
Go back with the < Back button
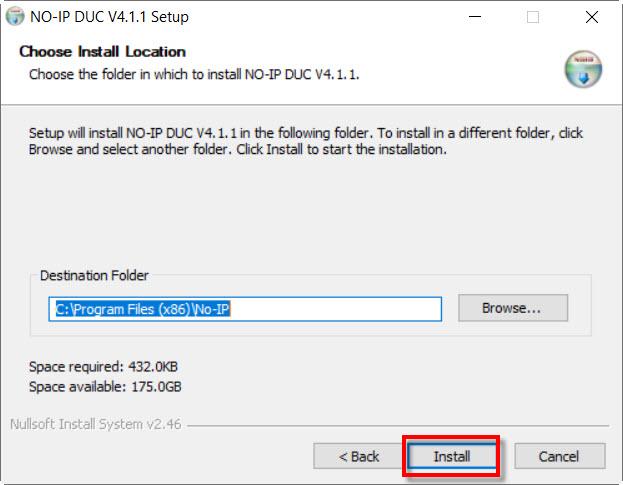tap(358, 456)
